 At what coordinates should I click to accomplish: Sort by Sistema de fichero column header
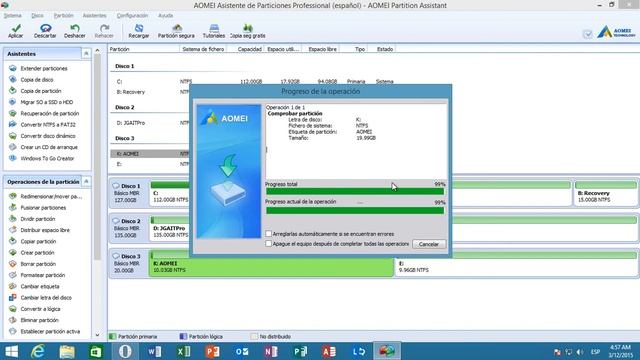[203, 49]
